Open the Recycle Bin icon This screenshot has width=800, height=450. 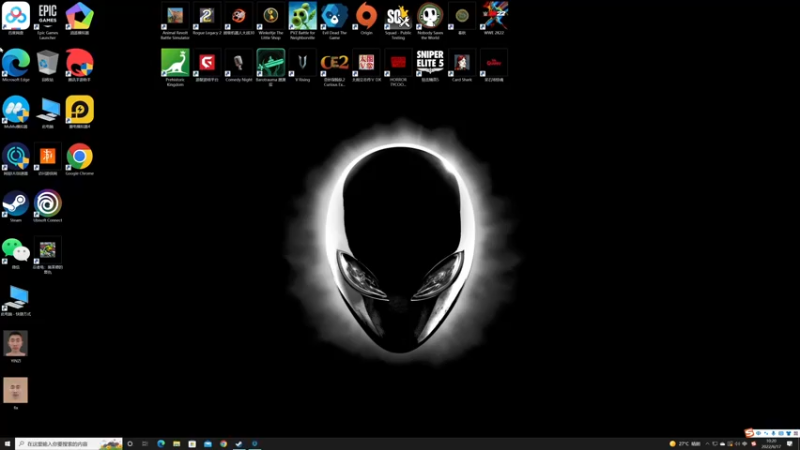tap(47, 65)
